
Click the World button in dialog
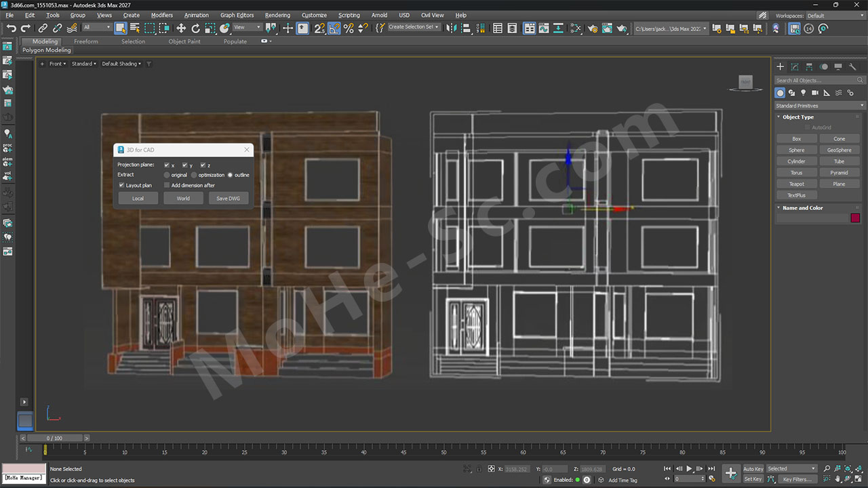pyautogui.click(x=183, y=199)
